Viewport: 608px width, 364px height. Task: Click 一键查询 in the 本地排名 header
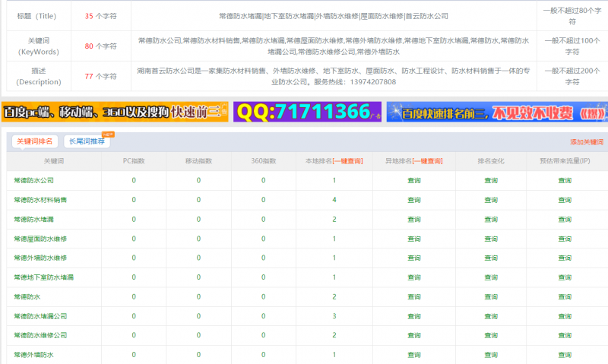[347, 161]
